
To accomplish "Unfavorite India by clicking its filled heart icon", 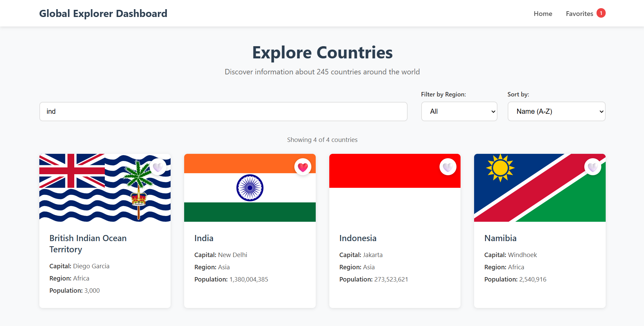I will (x=303, y=167).
